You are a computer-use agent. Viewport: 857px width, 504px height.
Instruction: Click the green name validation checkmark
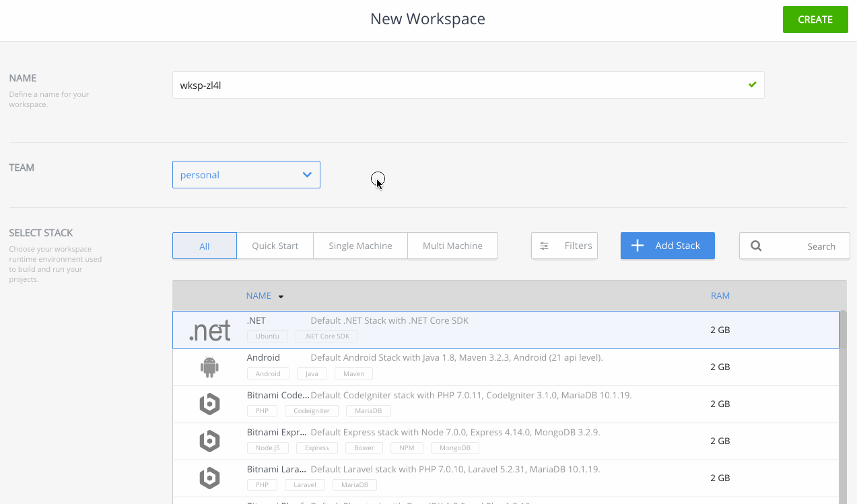752,85
